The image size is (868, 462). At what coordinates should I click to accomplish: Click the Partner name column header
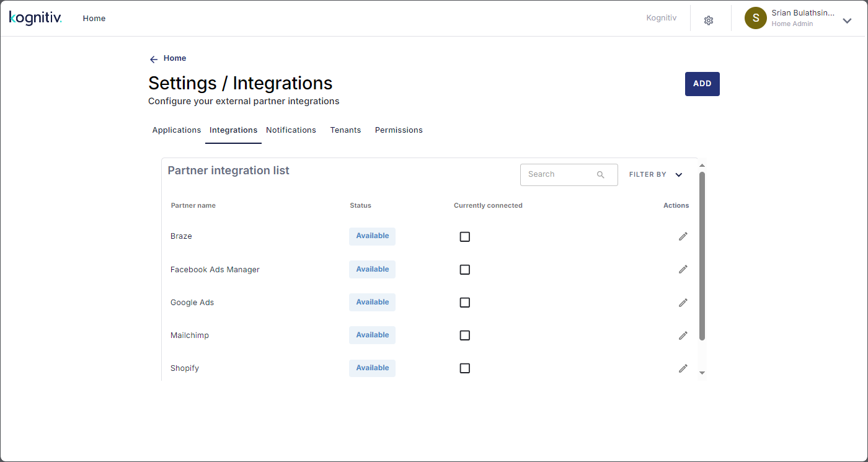click(193, 206)
